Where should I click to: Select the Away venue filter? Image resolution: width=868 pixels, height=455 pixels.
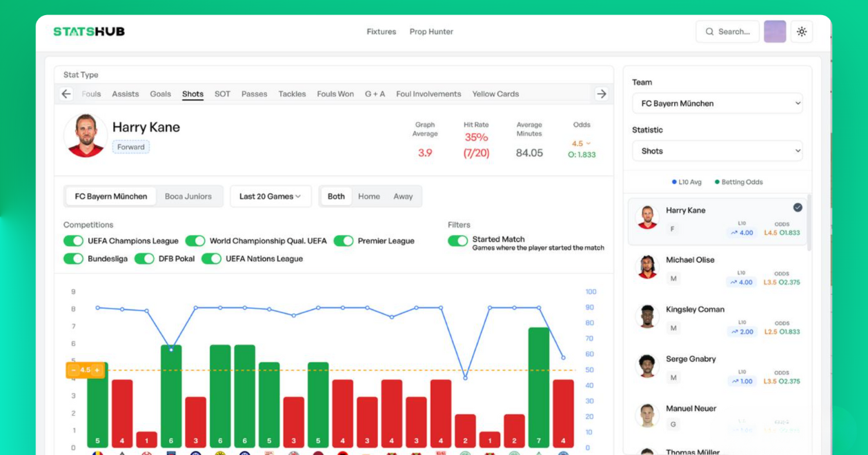[x=403, y=196]
